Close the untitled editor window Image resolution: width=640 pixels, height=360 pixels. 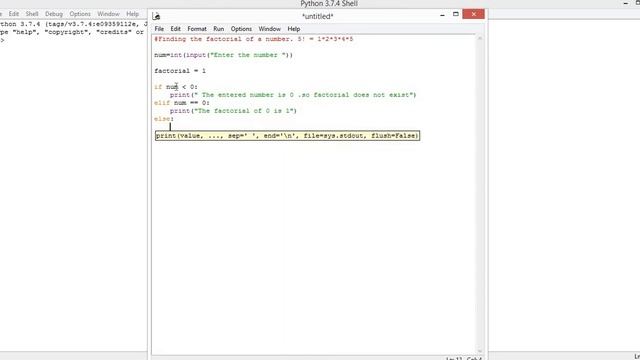[473, 14]
